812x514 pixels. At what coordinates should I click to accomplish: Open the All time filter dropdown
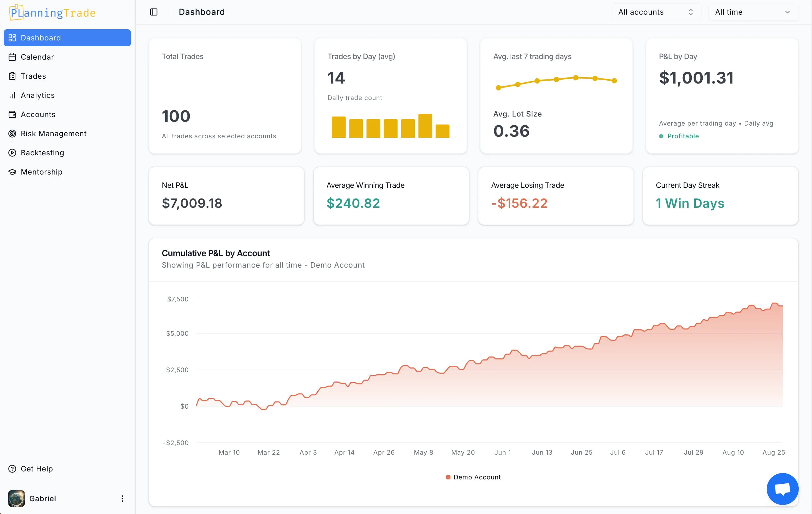point(752,12)
